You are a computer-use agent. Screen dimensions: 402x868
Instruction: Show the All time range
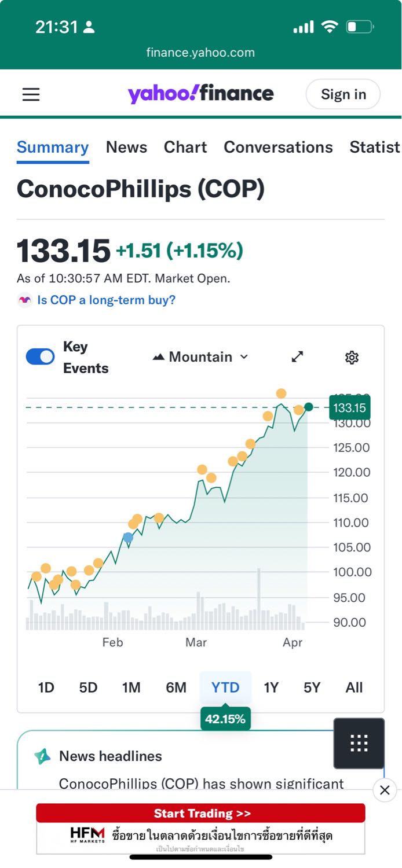point(354,687)
